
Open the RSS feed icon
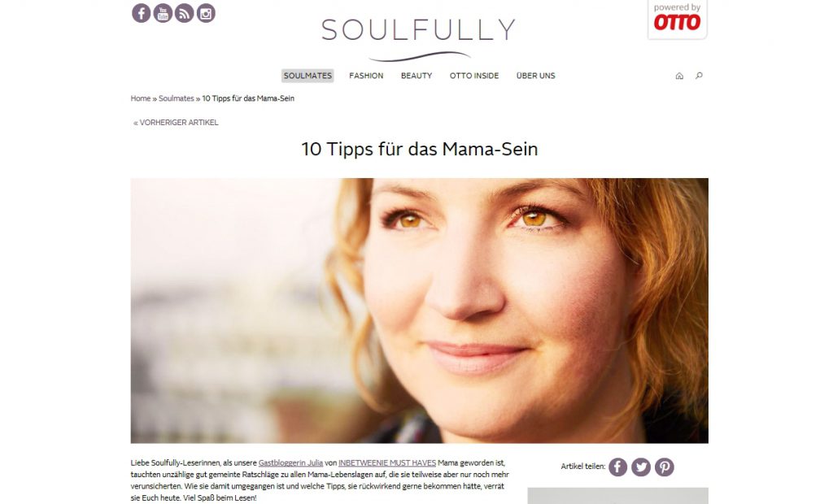click(x=185, y=13)
